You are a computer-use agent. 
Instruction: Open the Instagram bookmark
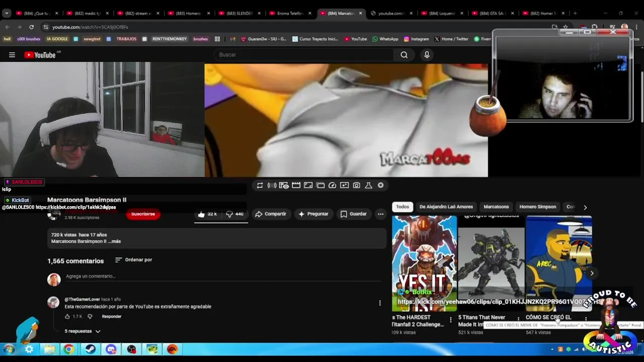pos(416,39)
